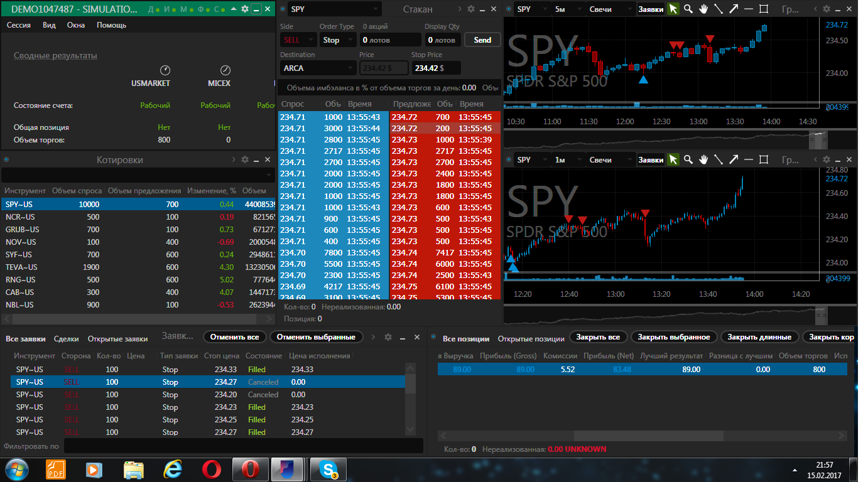868x482 pixels.
Task: Pick the rectangle tool in 5м chart
Action: click(764, 9)
